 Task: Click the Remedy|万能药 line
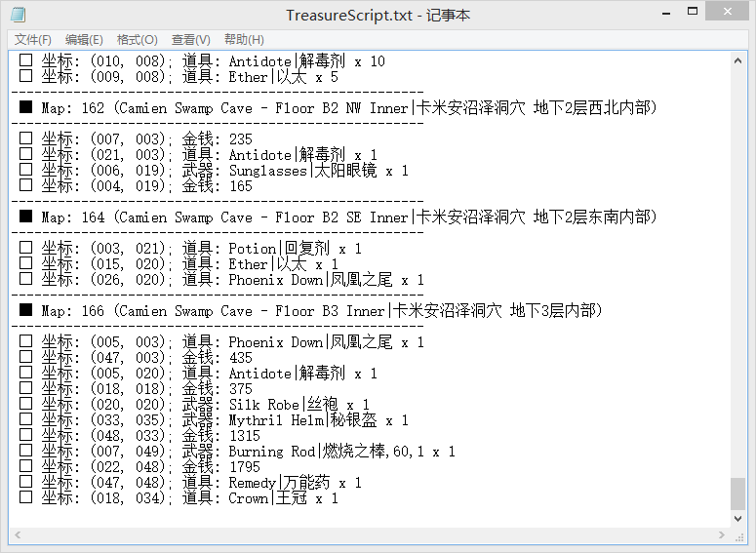[190, 482]
